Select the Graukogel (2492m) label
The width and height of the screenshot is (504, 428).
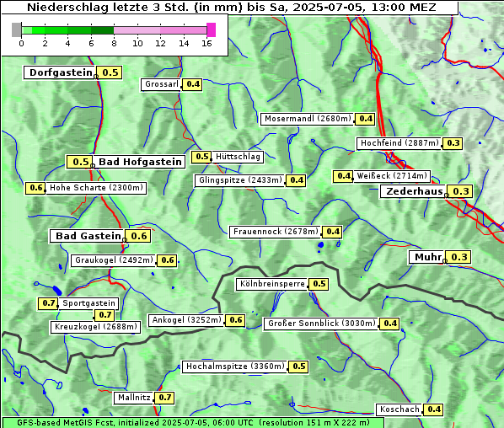click(x=114, y=260)
